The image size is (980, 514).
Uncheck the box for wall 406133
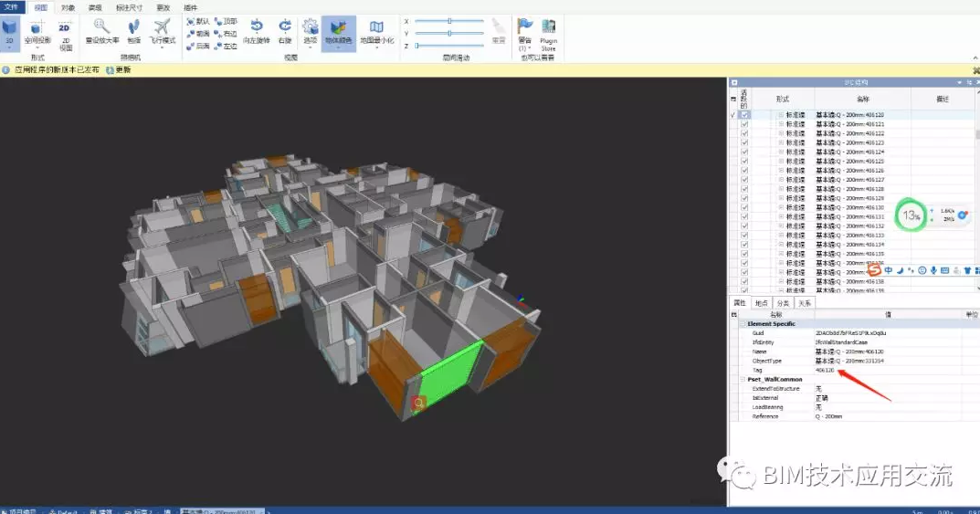coord(744,236)
